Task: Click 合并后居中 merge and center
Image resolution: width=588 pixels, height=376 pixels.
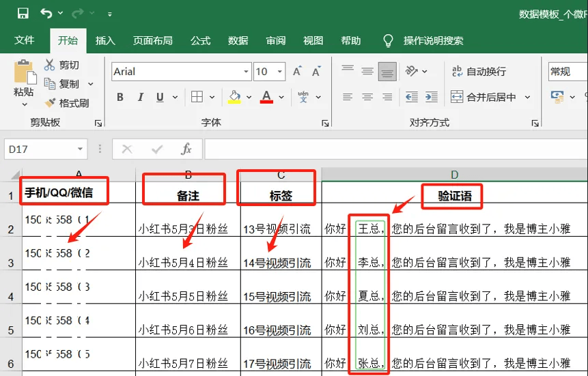Action: click(484, 97)
